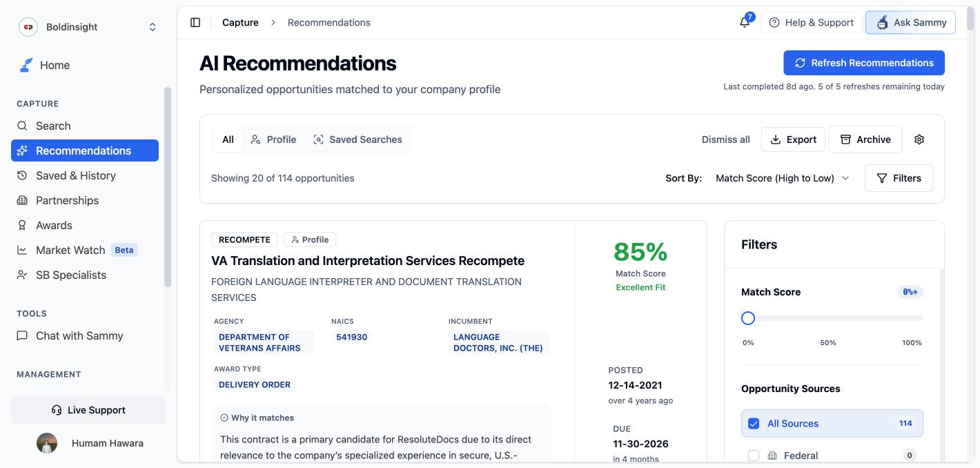This screenshot has width=980, height=468.
Task: Click the main page scrollbar
Action: pos(970,19)
